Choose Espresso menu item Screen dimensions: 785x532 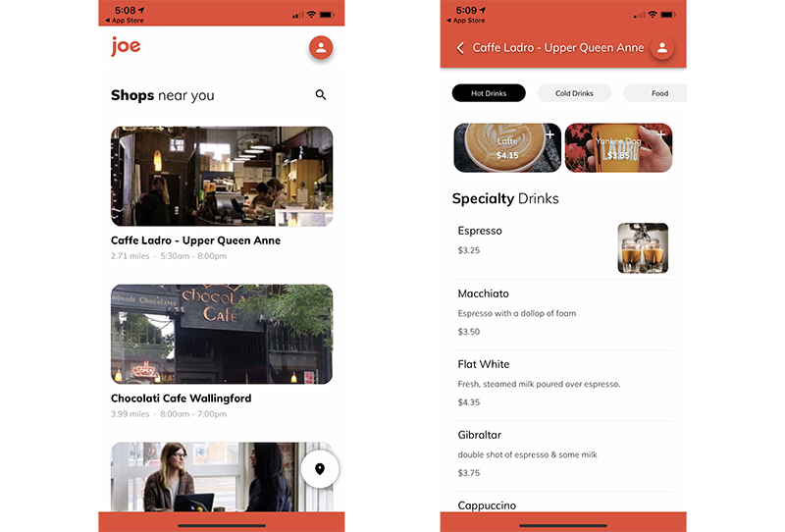tap(563, 248)
